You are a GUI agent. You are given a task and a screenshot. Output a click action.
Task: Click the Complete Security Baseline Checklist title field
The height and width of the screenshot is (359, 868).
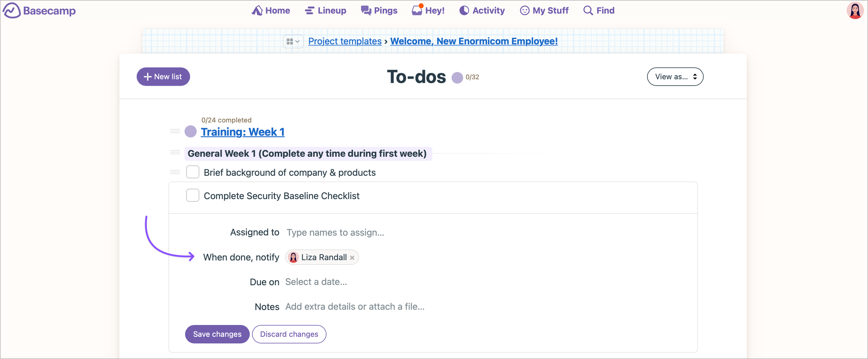282,196
